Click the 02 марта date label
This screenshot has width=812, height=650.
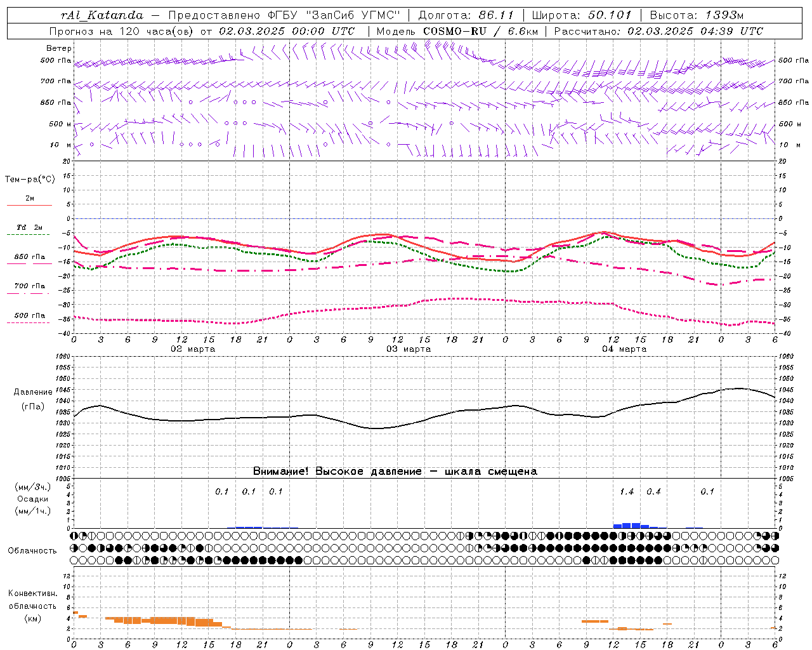click(193, 349)
